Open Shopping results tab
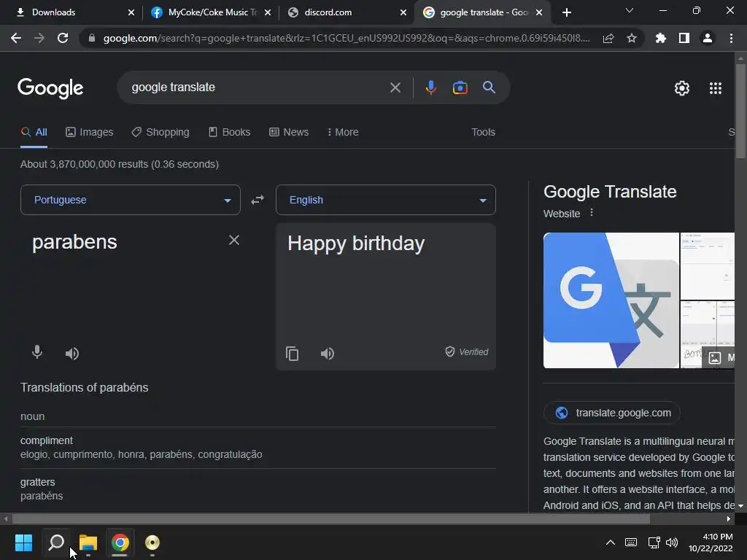This screenshot has width=747, height=560. click(x=160, y=132)
